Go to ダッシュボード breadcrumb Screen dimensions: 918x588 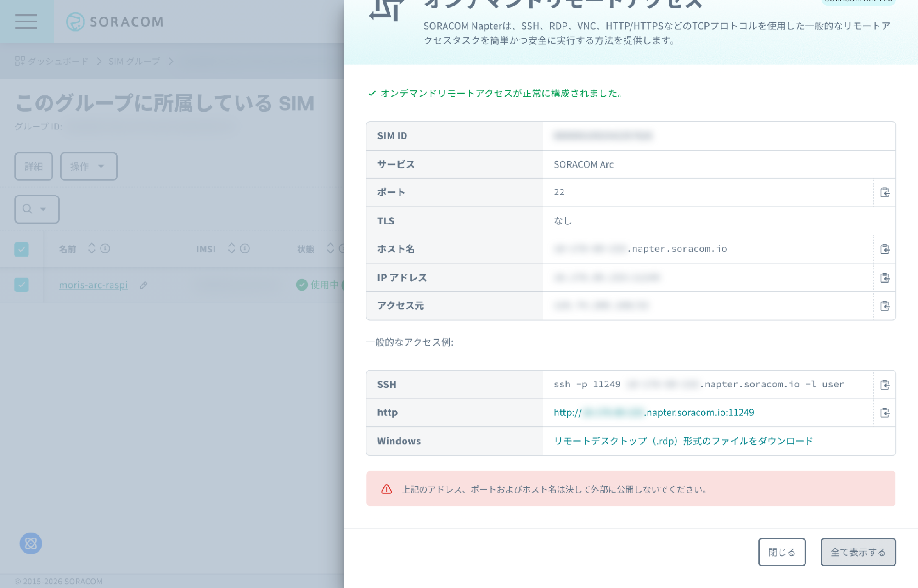[52, 61]
